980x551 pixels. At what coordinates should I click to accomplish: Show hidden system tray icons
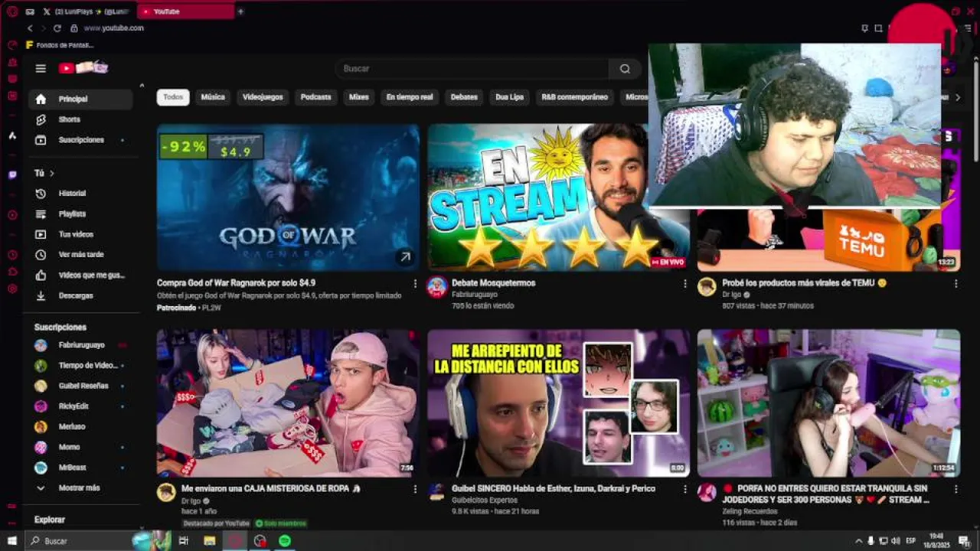pos(858,541)
